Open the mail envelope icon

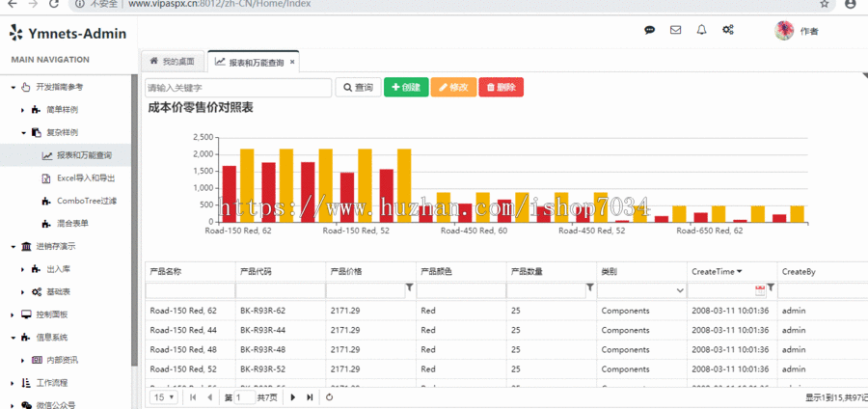[675, 31]
